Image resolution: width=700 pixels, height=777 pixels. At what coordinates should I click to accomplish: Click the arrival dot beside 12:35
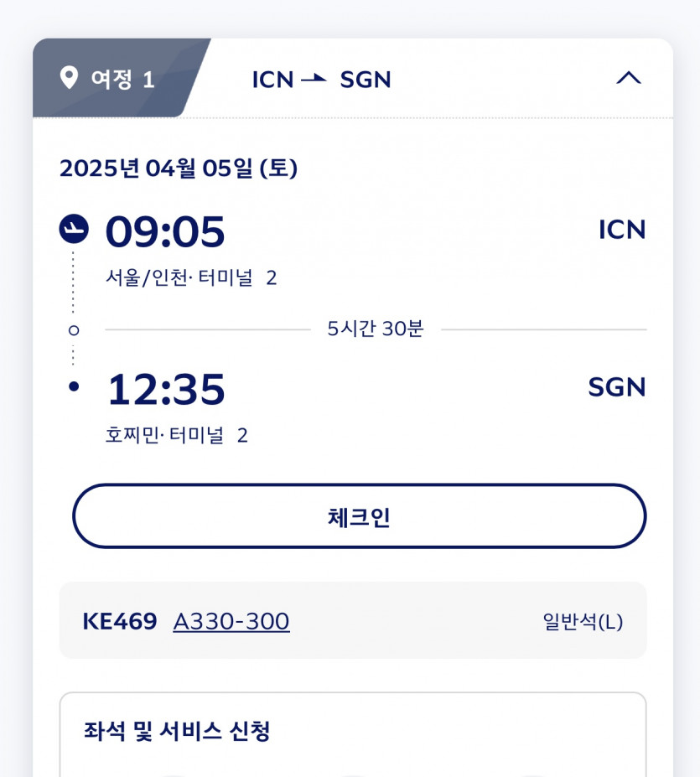[74, 387]
